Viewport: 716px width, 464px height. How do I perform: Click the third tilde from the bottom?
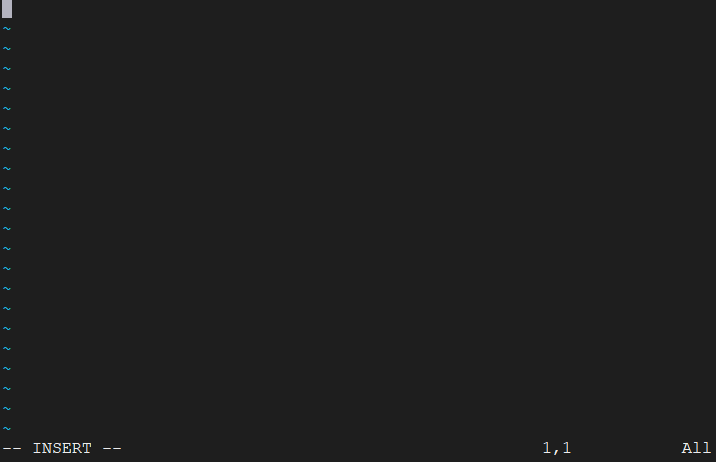pyautogui.click(x=7, y=389)
